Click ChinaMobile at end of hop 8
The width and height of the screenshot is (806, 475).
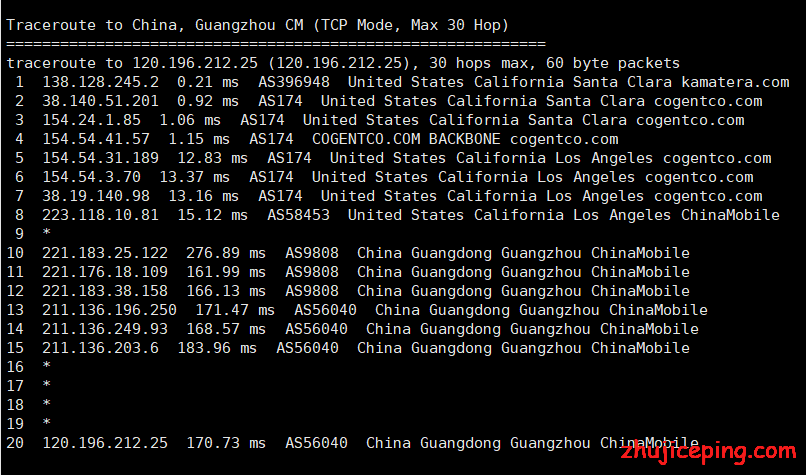click(730, 215)
